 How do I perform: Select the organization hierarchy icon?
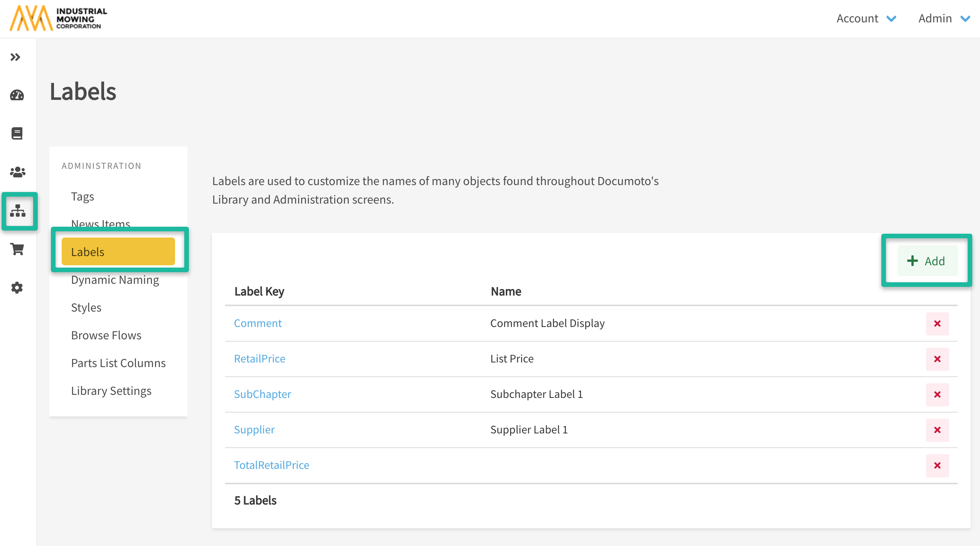click(18, 211)
